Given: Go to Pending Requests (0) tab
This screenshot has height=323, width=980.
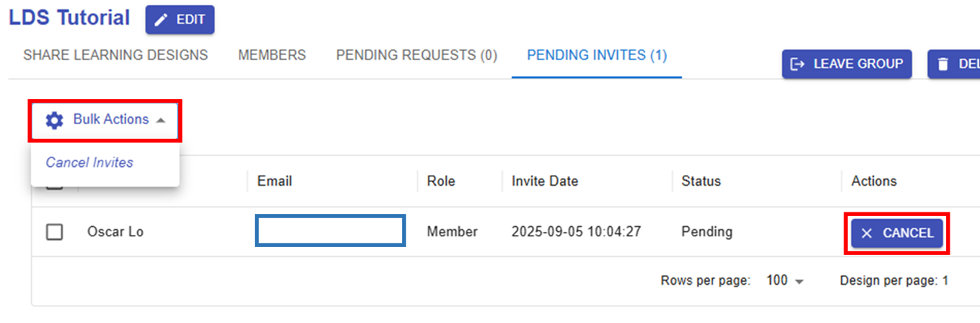Looking at the screenshot, I should point(416,55).
